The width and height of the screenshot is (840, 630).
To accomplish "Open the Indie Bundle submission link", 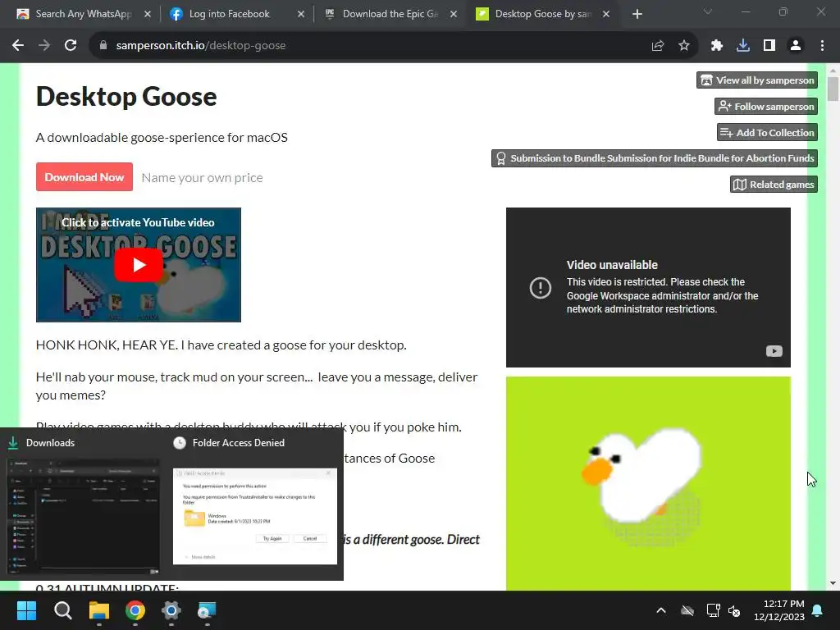I will tap(655, 158).
